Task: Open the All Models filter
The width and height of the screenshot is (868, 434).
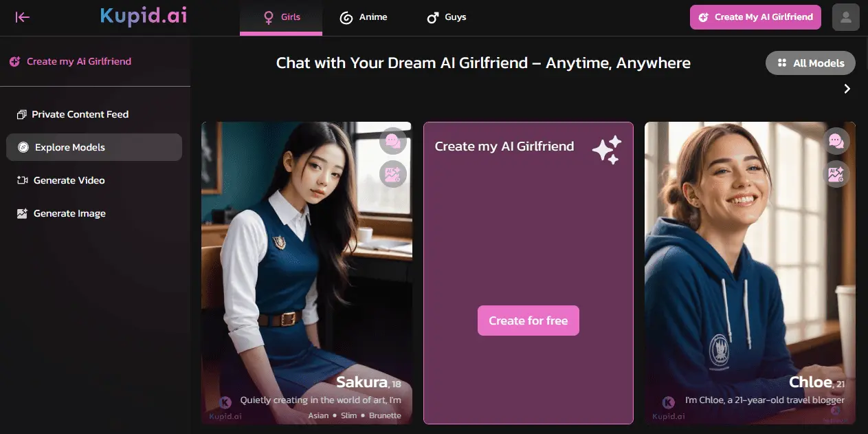Action: pyautogui.click(x=810, y=63)
